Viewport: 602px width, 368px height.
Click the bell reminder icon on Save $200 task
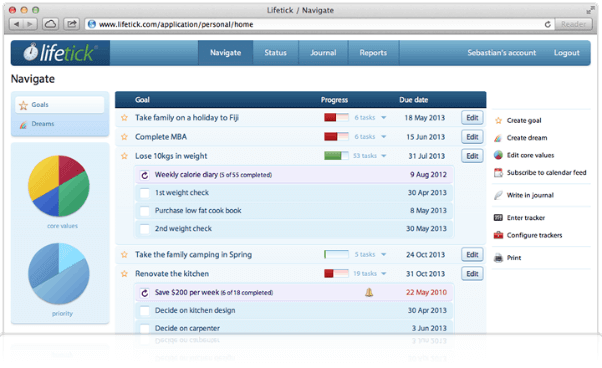click(x=369, y=293)
